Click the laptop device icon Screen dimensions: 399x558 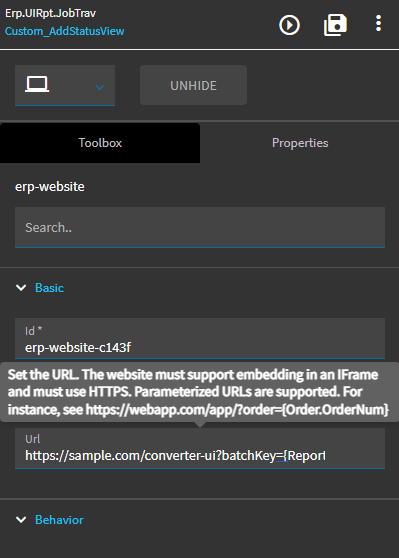[x=37, y=85]
